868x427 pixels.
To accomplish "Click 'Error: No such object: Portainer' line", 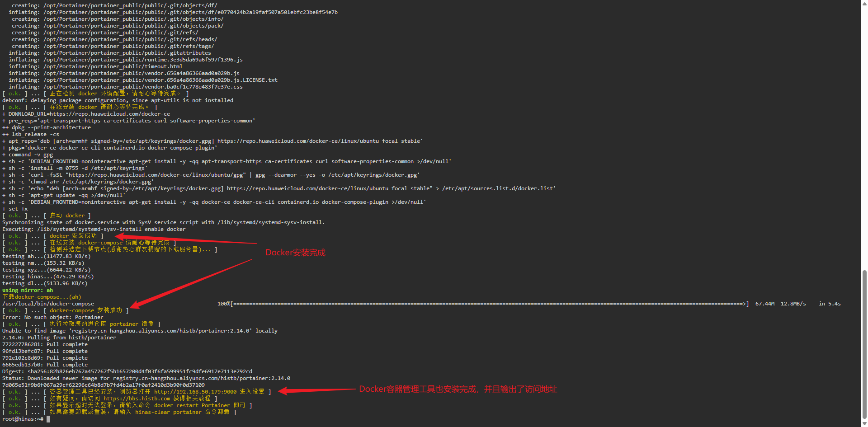I will [x=53, y=317].
